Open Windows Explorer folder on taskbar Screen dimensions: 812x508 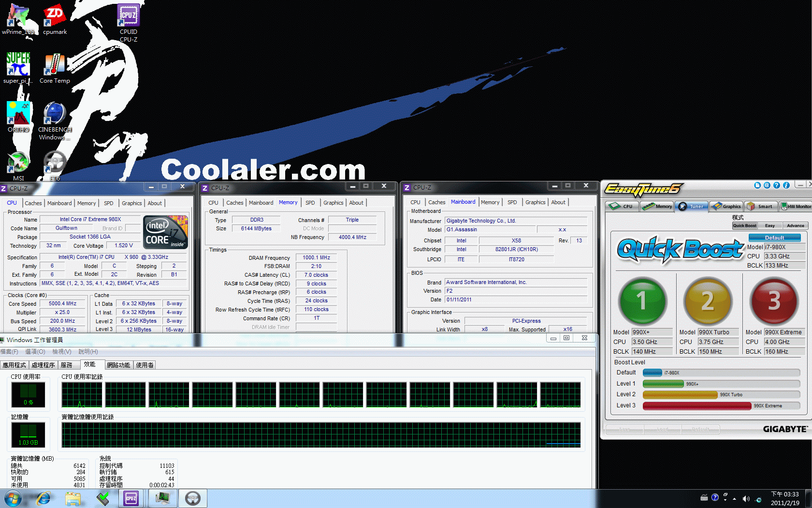coord(73,498)
